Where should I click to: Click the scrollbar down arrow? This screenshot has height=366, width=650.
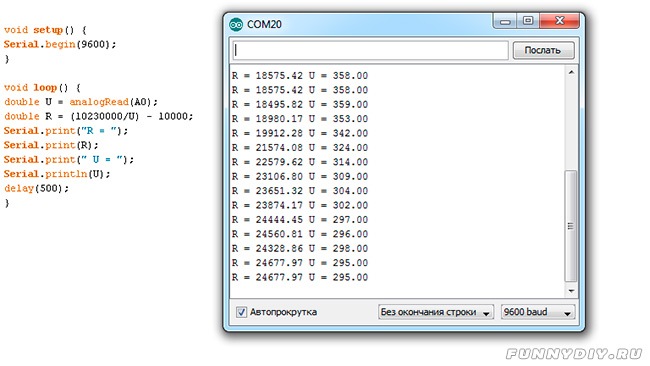[571, 291]
